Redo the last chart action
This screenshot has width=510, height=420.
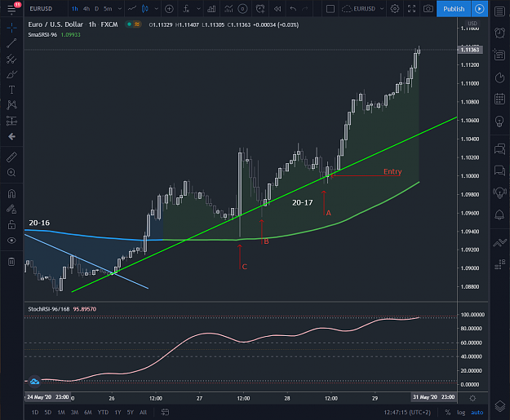305,9
